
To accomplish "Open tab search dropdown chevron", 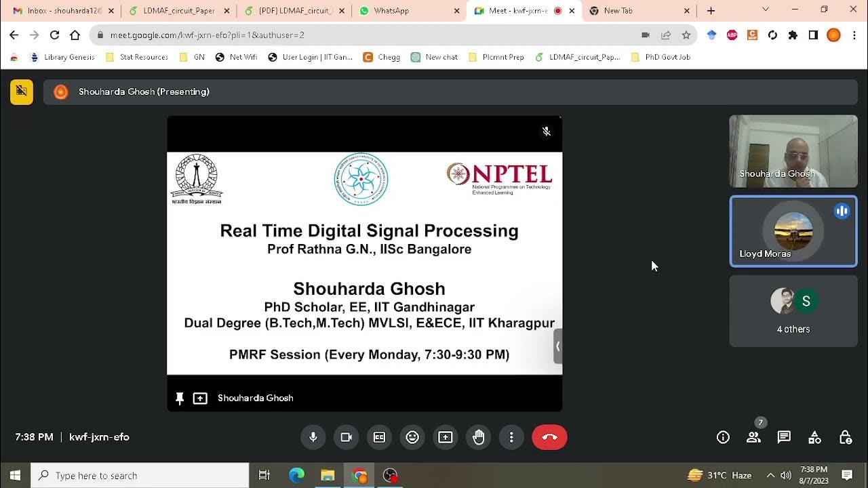I will [x=766, y=9].
